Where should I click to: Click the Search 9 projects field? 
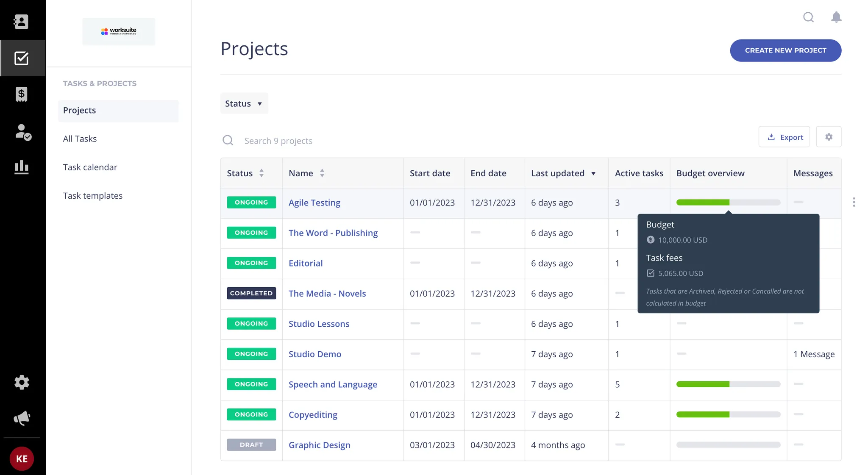(278, 141)
